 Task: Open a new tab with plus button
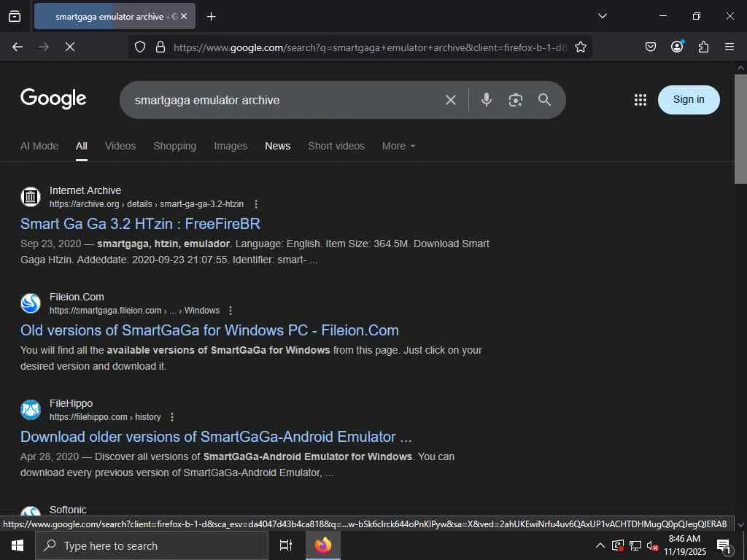tap(211, 17)
